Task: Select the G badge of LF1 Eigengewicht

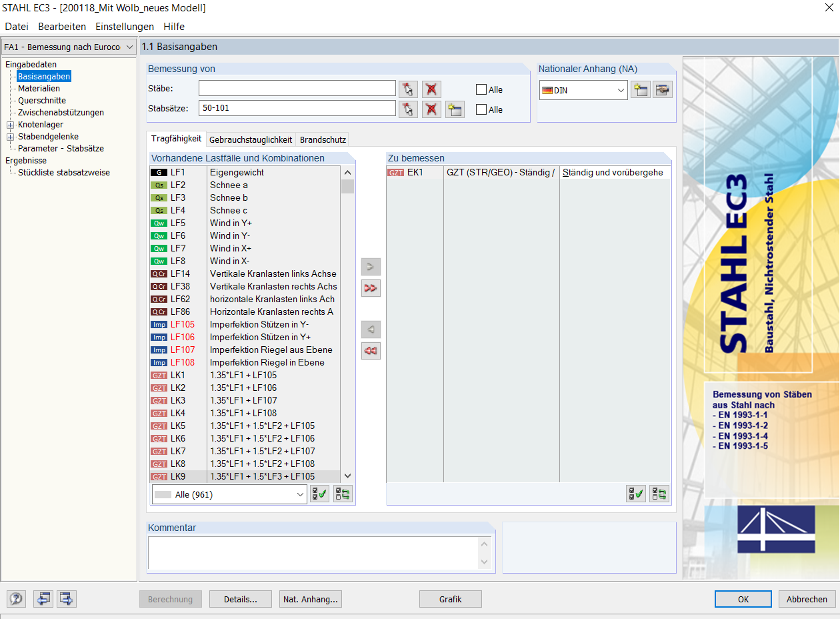Action: click(159, 173)
